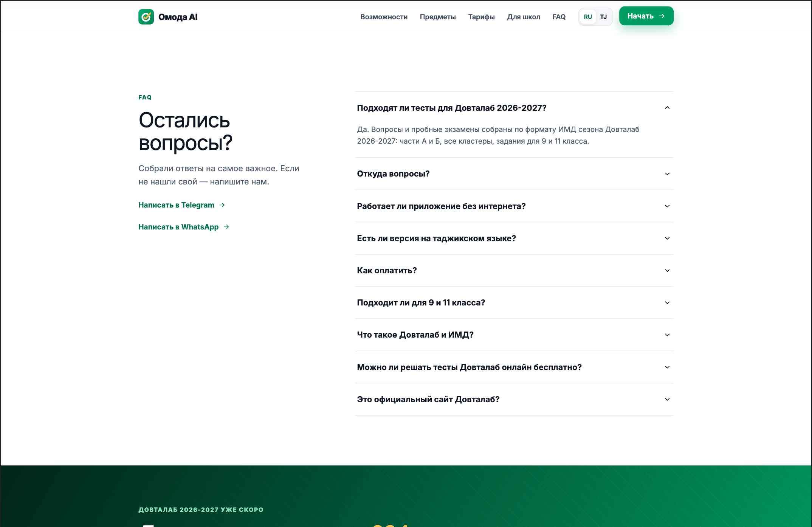Switch language to RU
This screenshot has width=812, height=527.
click(588, 17)
